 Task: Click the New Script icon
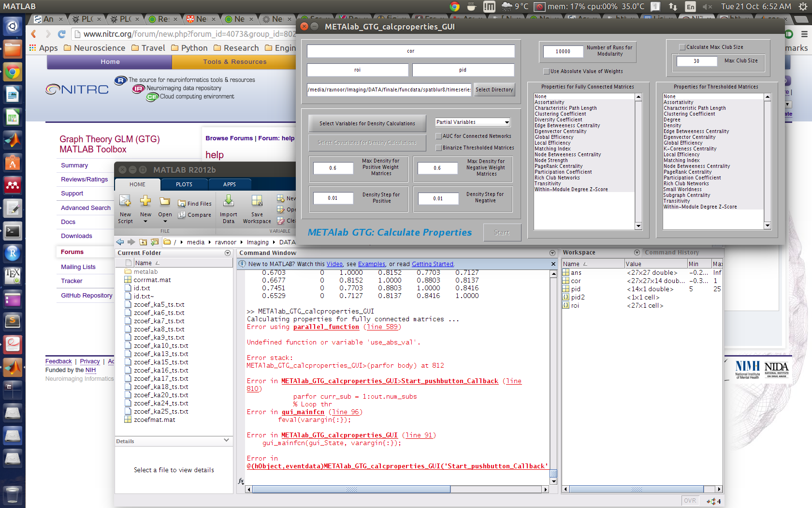[x=125, y=201]
